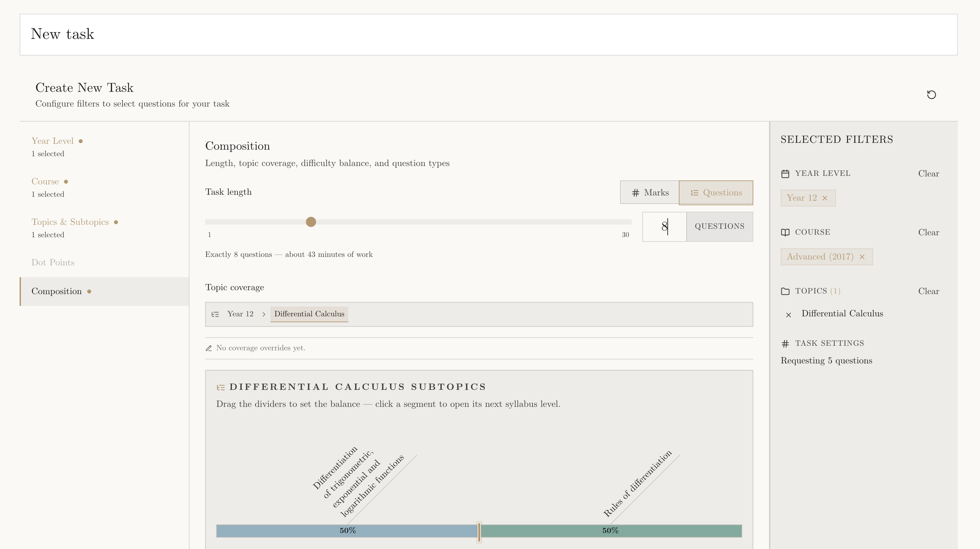Remove the Year 12 filter chip

[825, 198]
